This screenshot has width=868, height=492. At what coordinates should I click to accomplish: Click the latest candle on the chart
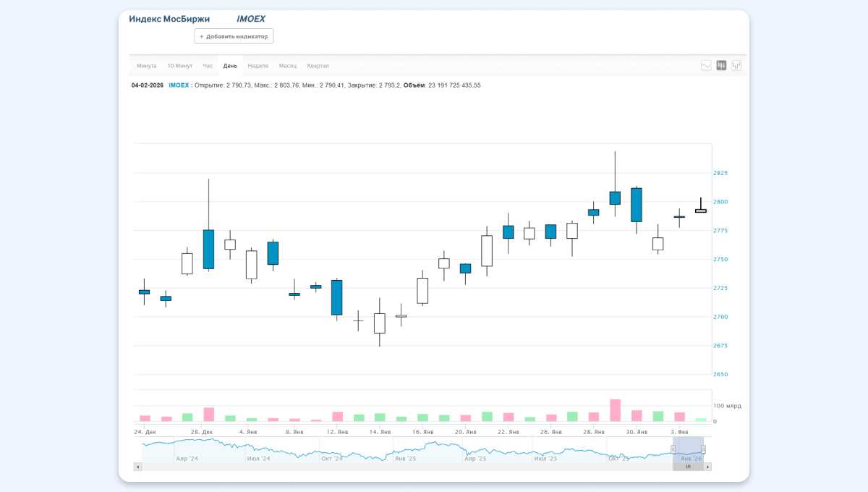point(700,211)
